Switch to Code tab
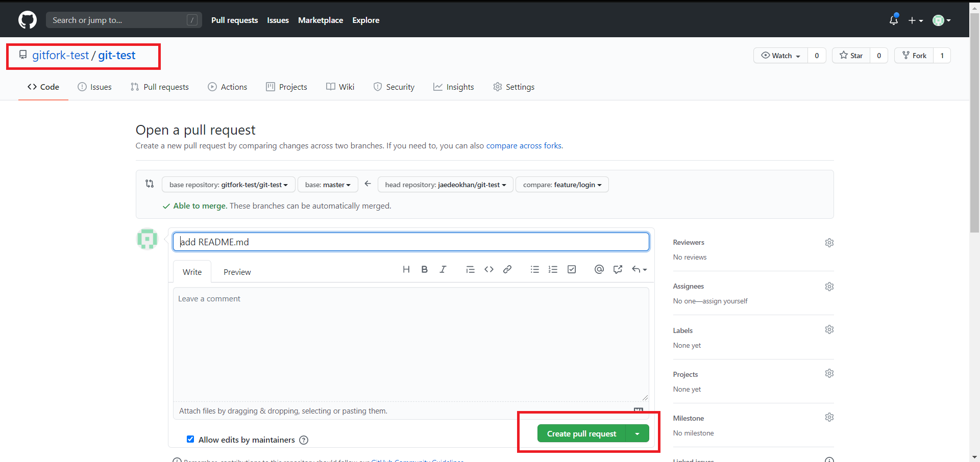This screenshot has width=980, height=462. (x=43, y=87)
